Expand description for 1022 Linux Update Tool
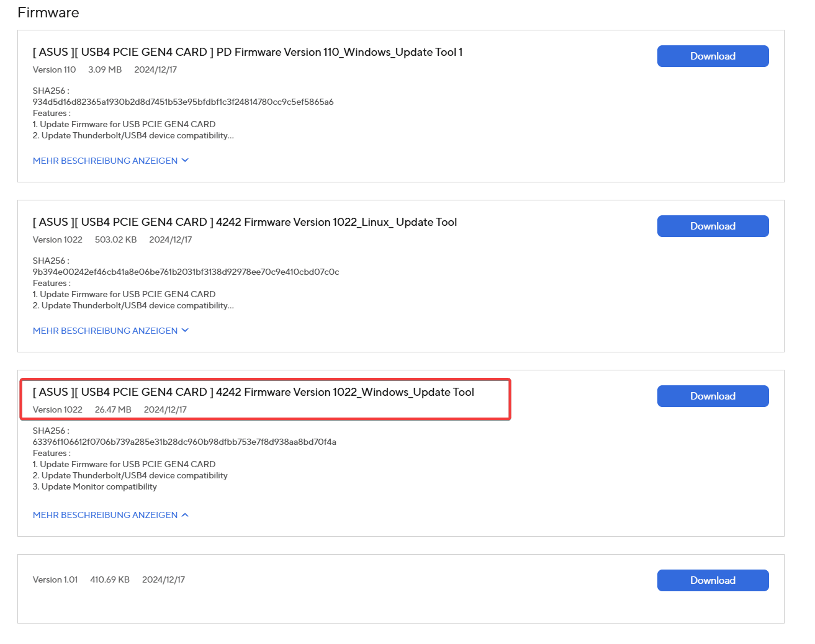The width and height of the screenshot is (815, 644). (110, 331)
